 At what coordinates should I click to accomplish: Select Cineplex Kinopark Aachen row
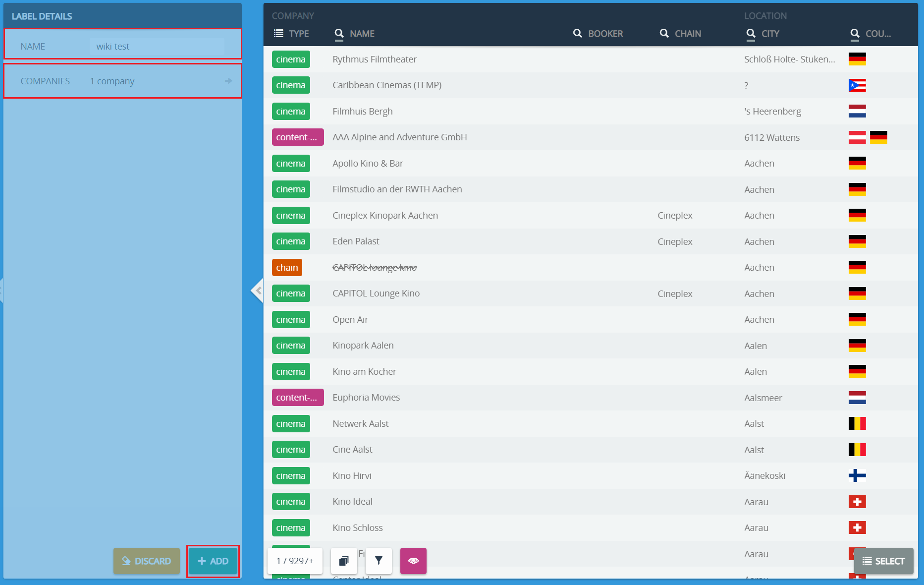pyautogui.click(x=591, y=216)
